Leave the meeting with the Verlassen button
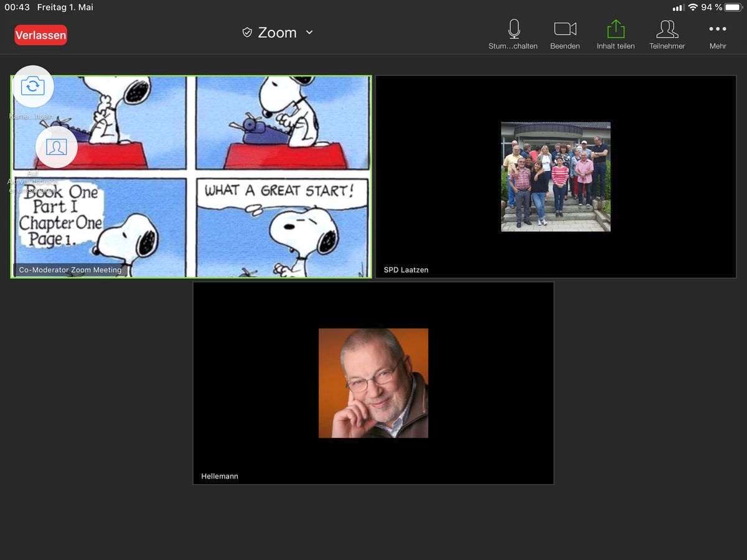 [40, 35]
